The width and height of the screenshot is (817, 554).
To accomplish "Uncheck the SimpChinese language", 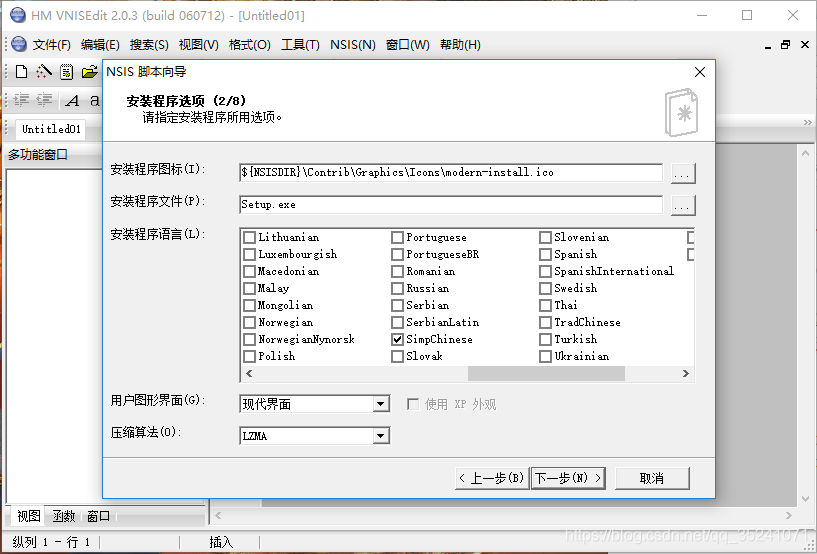I will click(x=398, y=340).
